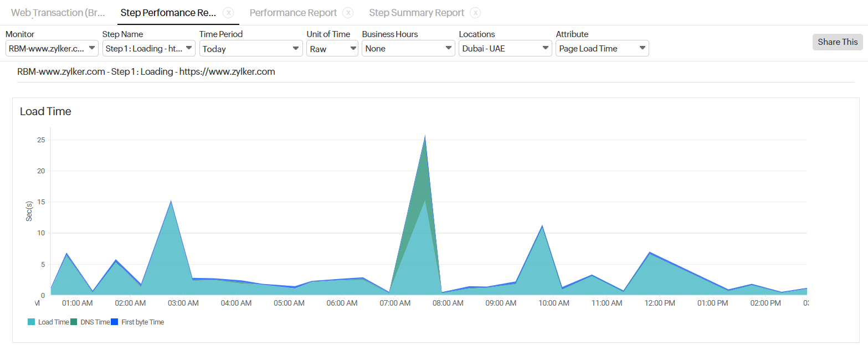This screenshot has width=868, height=345.
Task: Click the Time Period dropdown arrow
Action: (x=296, y=48)
